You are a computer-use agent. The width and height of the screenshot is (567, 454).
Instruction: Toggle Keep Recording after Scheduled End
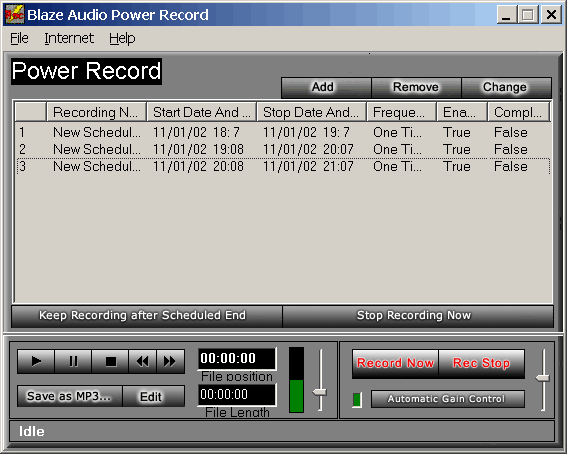(147, 316)
